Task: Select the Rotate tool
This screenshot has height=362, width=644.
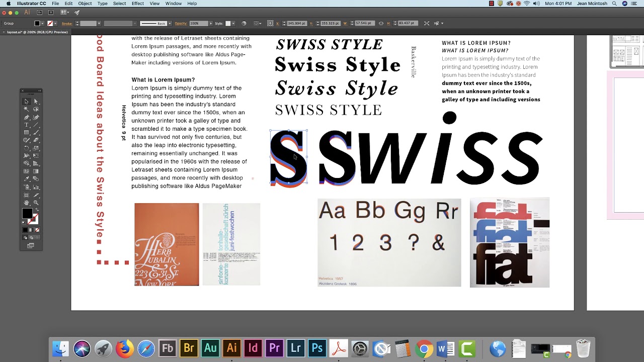Action: pos(26,148)
